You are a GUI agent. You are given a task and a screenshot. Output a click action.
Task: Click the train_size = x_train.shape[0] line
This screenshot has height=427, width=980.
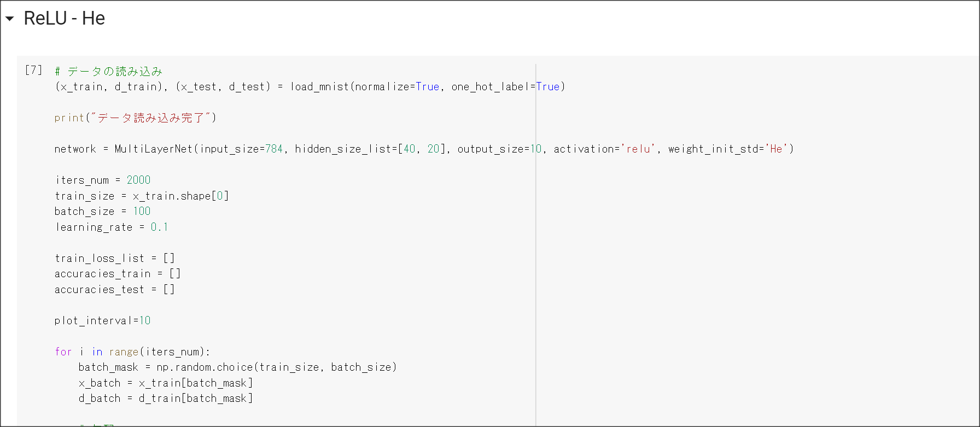point(142,196)
